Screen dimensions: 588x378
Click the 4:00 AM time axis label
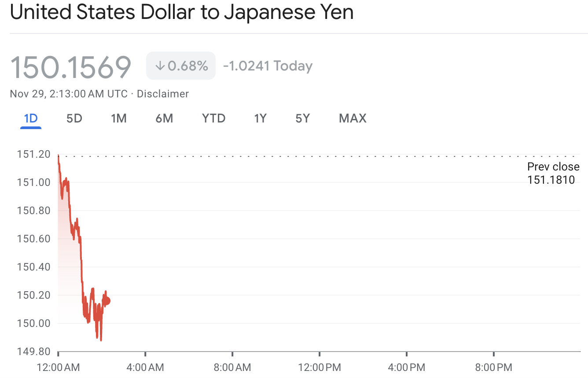(145, 367)
